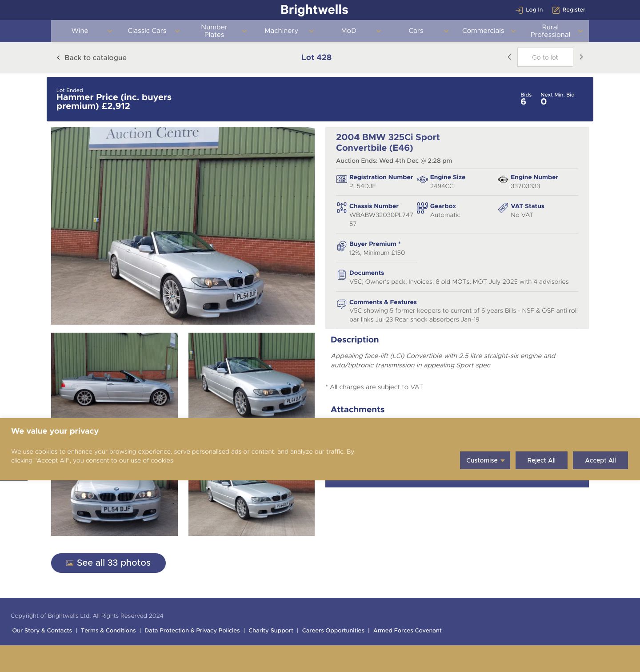
Task: Click the Engine Number icon
Action: point(503,179)
